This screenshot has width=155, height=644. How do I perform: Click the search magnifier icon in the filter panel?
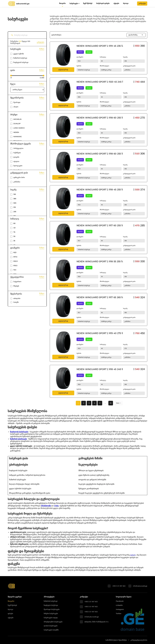coord(12,35)
